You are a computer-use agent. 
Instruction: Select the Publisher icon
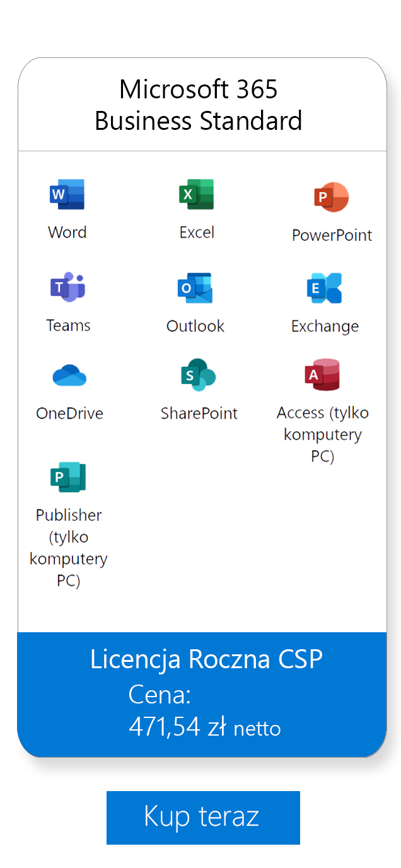[68, 477]
